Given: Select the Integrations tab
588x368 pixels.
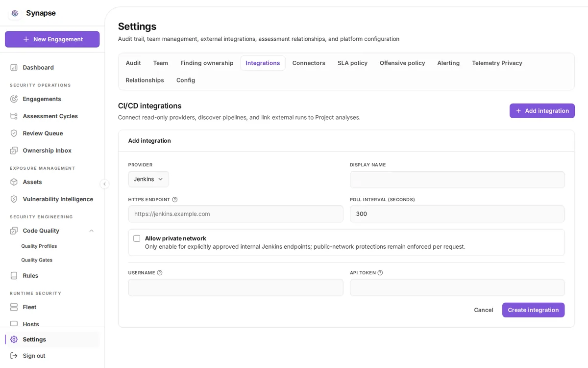Looking at the screenshot, I should point(263,63).
